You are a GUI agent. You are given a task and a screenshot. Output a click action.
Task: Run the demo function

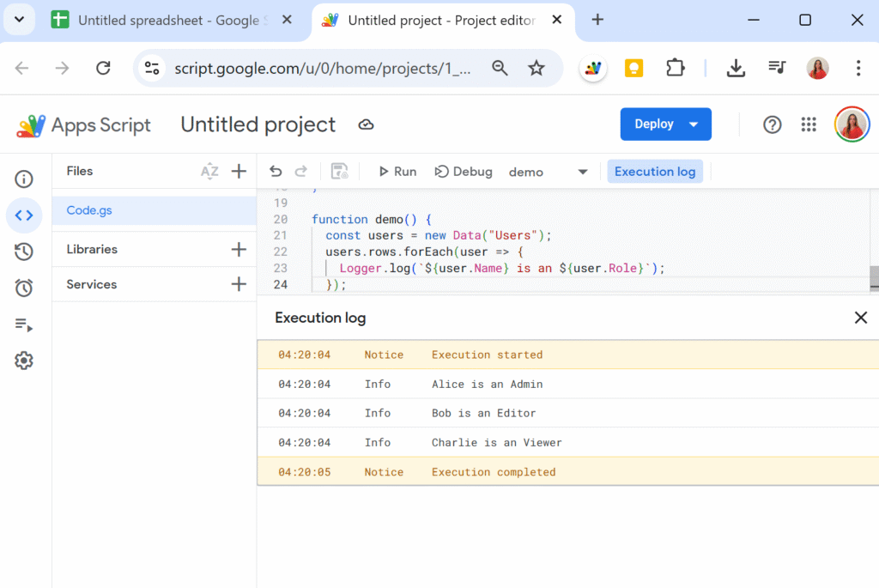click(x=397, y=172)
